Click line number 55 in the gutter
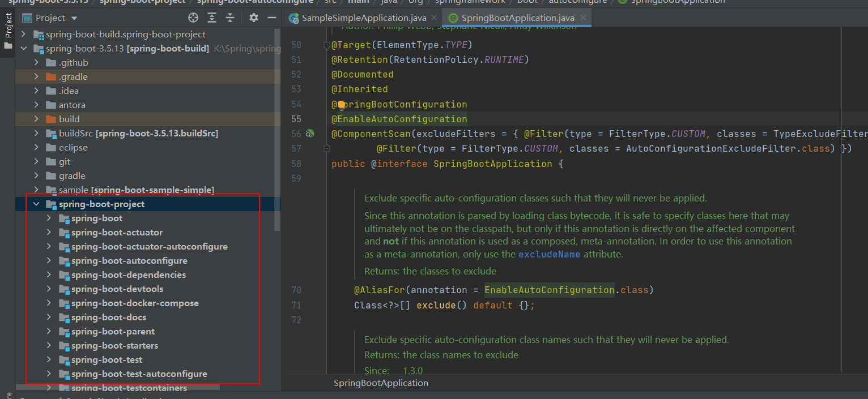The height and width of the screenshot is (399, 868). pyautogui.click(x=296, y=119)
